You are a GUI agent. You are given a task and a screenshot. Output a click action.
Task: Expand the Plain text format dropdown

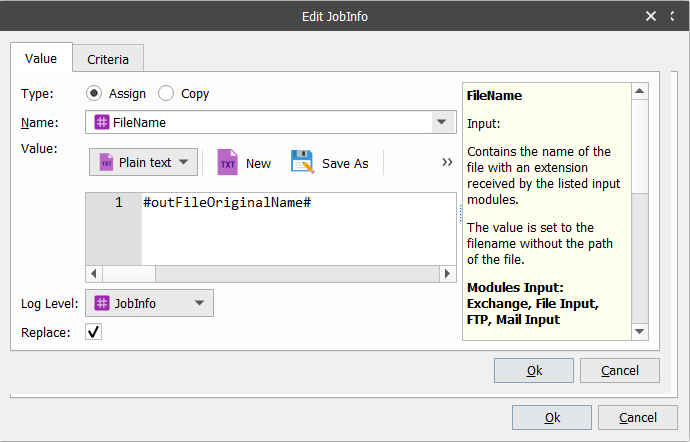tap(184, 162)
